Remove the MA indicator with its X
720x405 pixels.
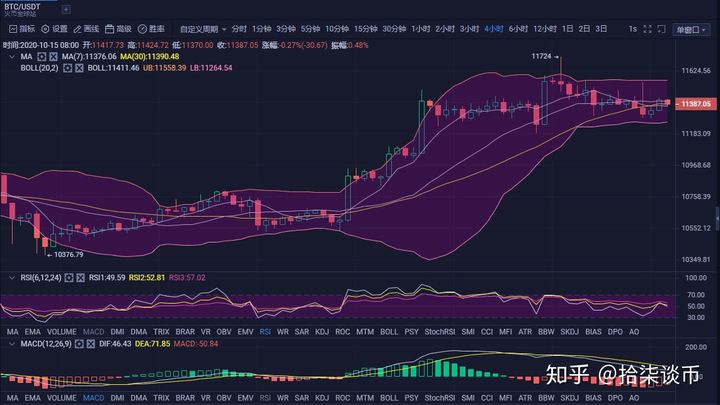pos(53,56)
